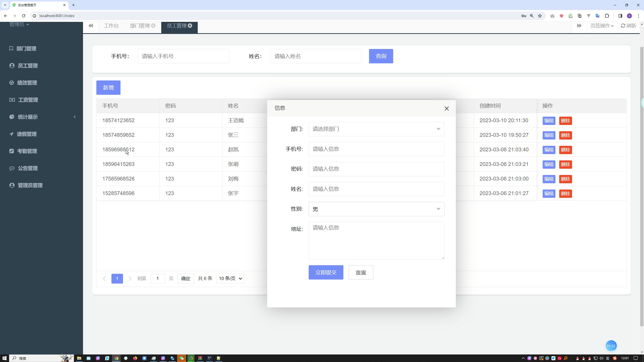Click the localhost:8081/index address bar
Image resolution: width=644 pixels, height=362 pixels.
pos(277,16)
